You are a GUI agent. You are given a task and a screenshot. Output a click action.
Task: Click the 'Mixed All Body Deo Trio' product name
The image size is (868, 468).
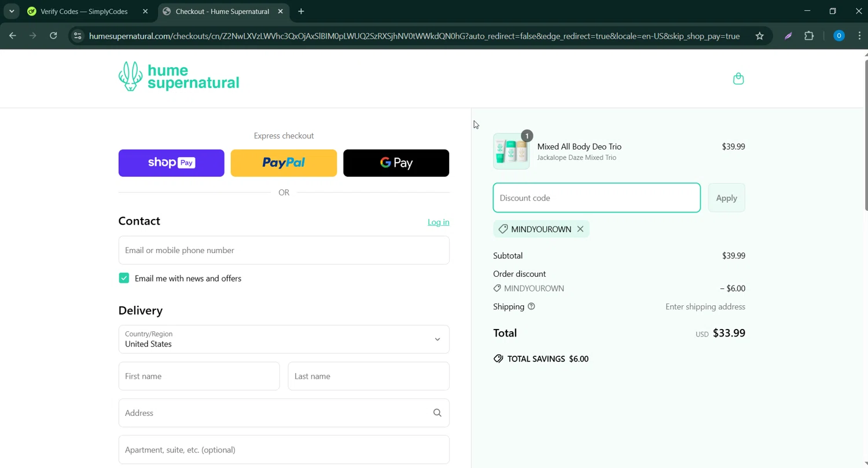[579, 147]
